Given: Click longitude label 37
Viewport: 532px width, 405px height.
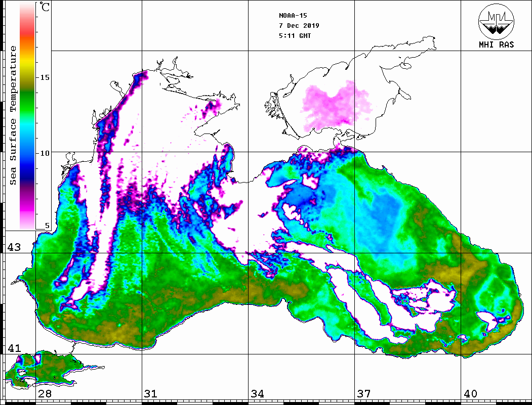Looking at the screenshot, I should pyautogui.click(x=364, y=393).
